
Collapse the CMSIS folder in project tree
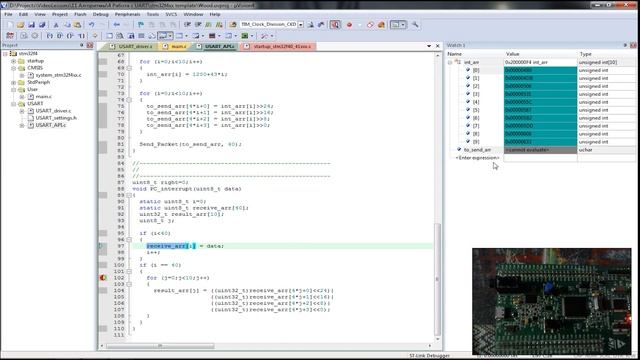13,68
